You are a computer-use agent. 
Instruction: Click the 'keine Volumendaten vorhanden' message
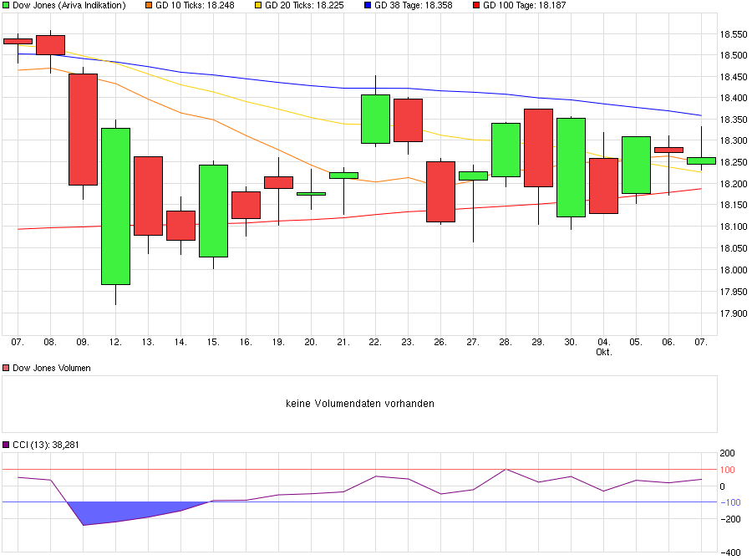click(x=359, y=404)
